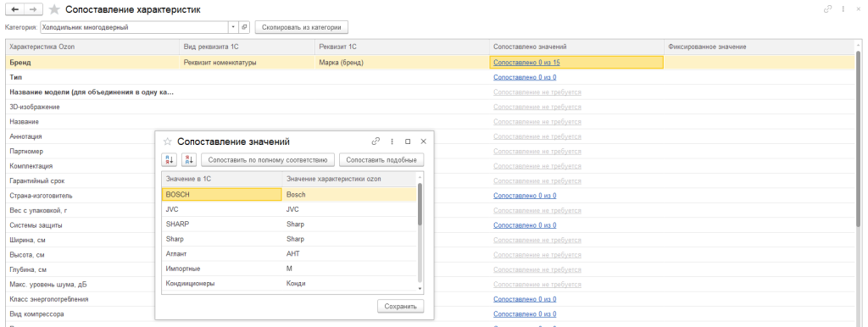Get link icon in Сопоставление значений dialog
Image resolution: width=868 pixels, height=327 pixels.
376,141
